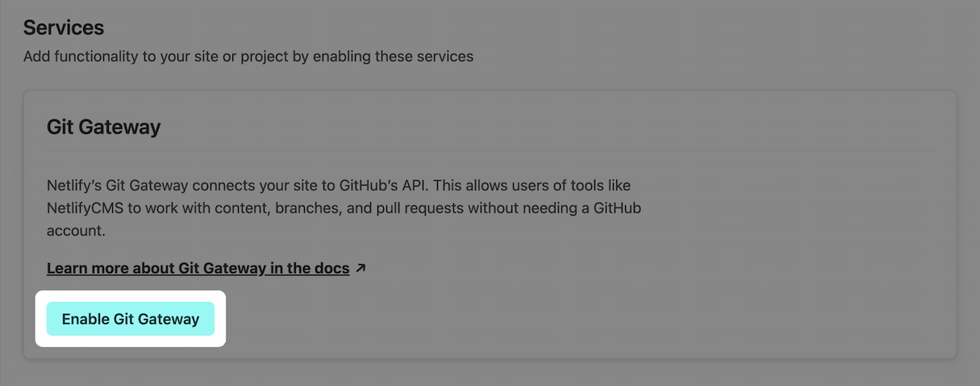
Task: Click the external-link arrow icon beside docs link
Action: coord(361,268)
